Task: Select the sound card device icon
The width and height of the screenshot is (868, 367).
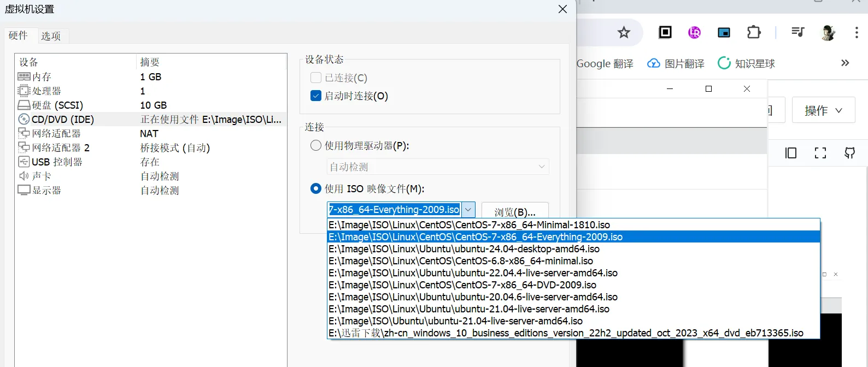Action: [24, 176]
